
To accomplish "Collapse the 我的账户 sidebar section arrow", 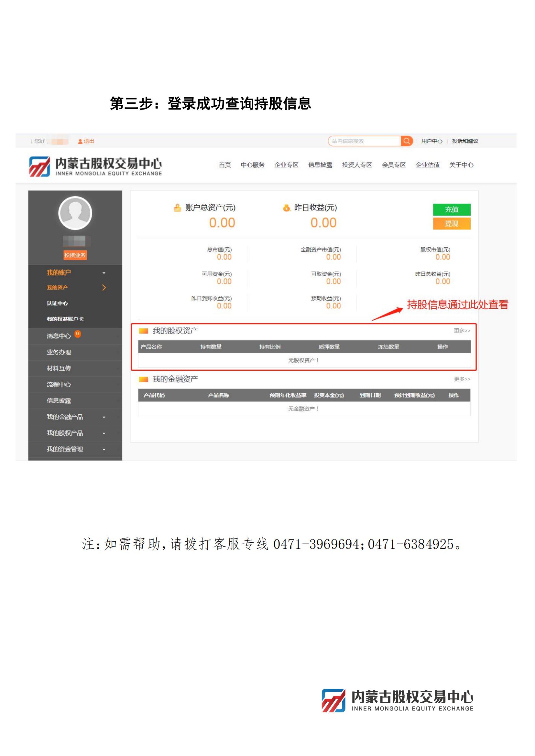I will tap(104, 273).
